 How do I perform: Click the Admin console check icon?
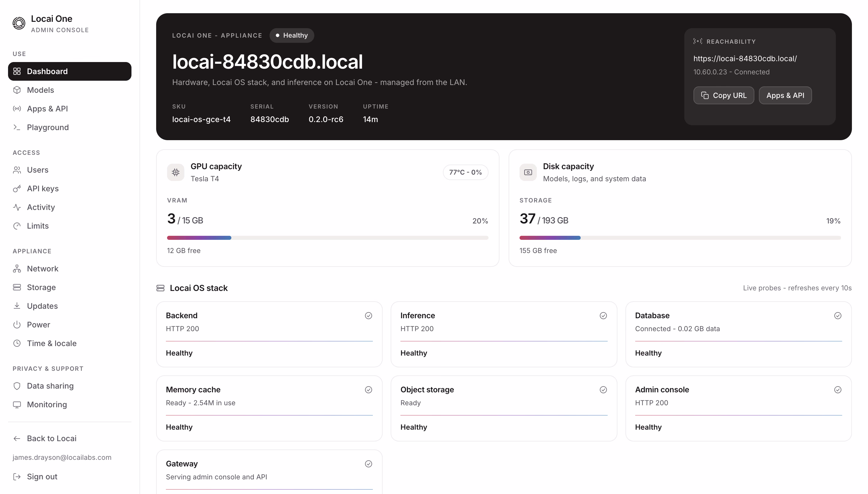(838, 389)
